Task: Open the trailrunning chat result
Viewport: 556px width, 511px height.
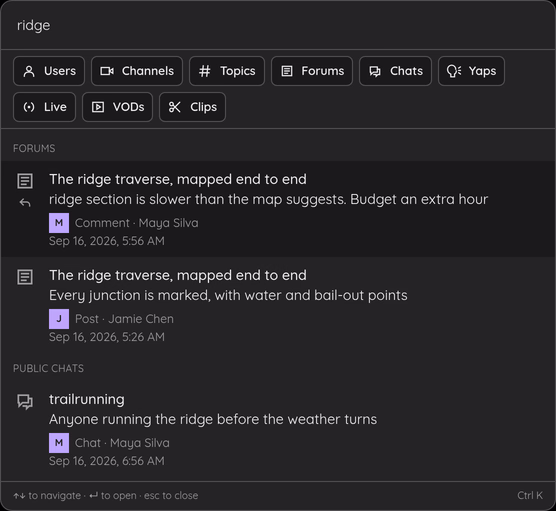Action: pos(278,429)
